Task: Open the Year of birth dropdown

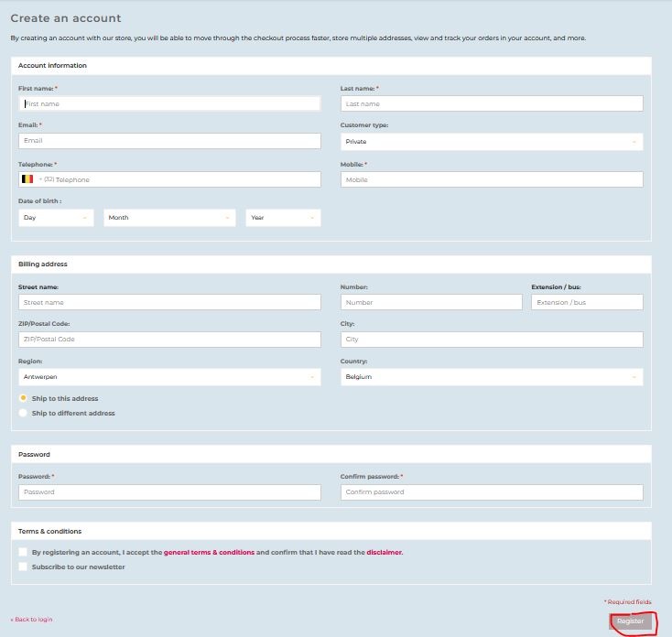Action: tap(283, 218)
